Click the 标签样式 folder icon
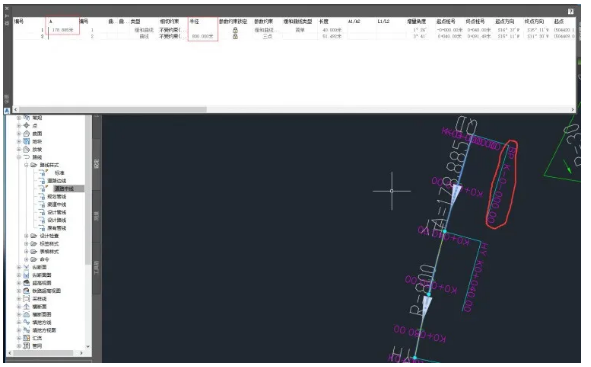This screenshot has width=591, height=367. 34,244
